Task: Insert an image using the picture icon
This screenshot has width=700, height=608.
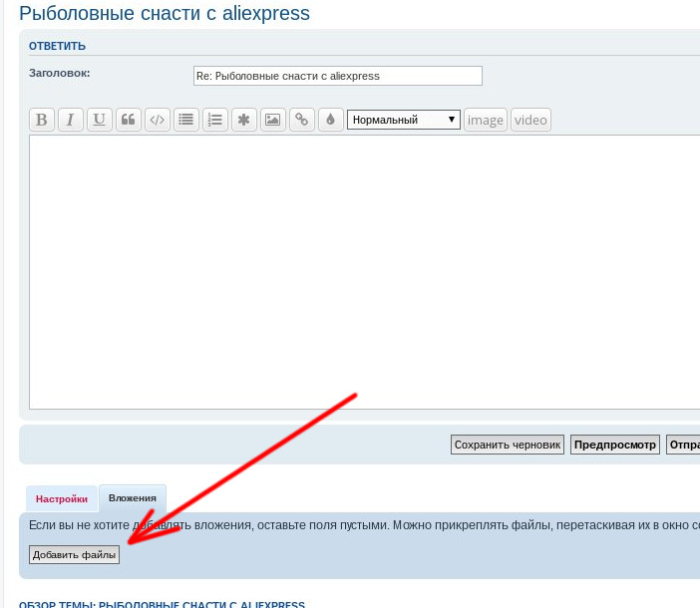Action: point(272,120)
